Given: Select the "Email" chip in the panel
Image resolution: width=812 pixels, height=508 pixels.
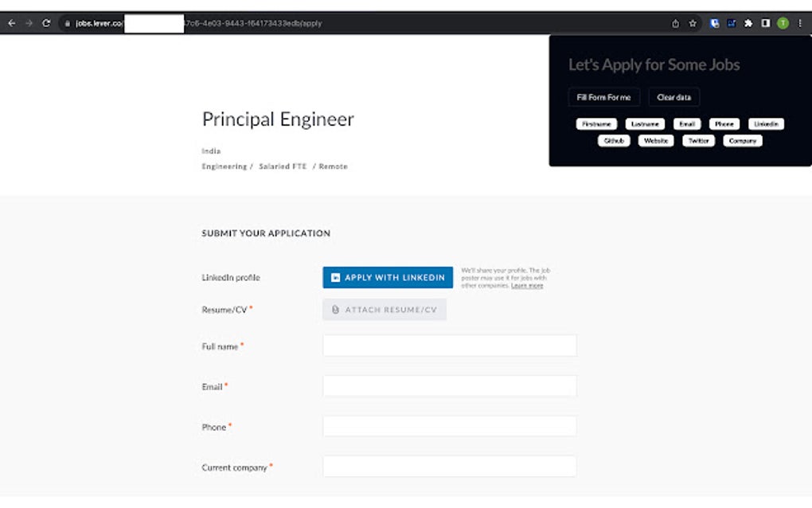Looking at the screenshot, I should pos(686,123).
